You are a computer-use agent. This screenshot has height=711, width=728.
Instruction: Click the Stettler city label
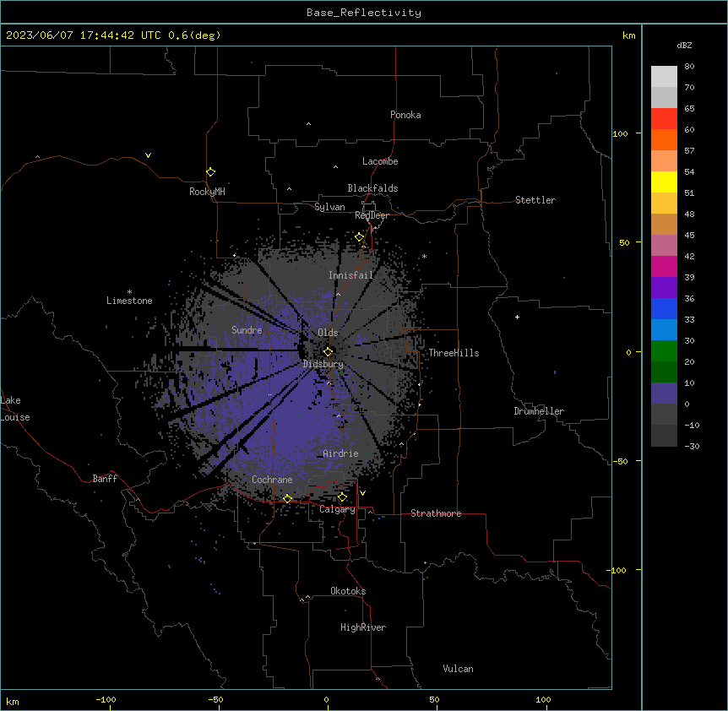pos(535,200)
